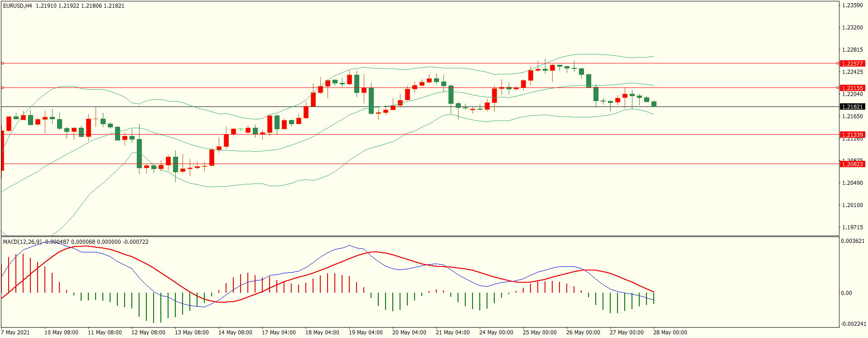Click the red 1.20823 price level label
The image size is (868, 338).
pos(852,164)
